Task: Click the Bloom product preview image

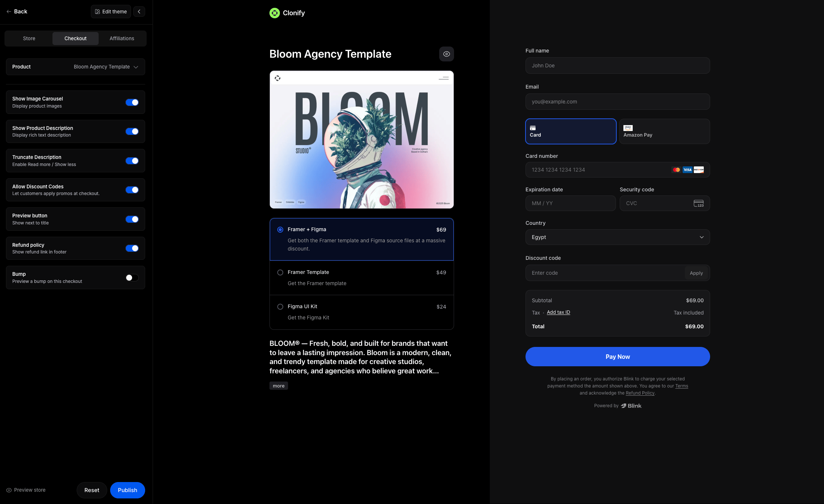Action: 362,140
